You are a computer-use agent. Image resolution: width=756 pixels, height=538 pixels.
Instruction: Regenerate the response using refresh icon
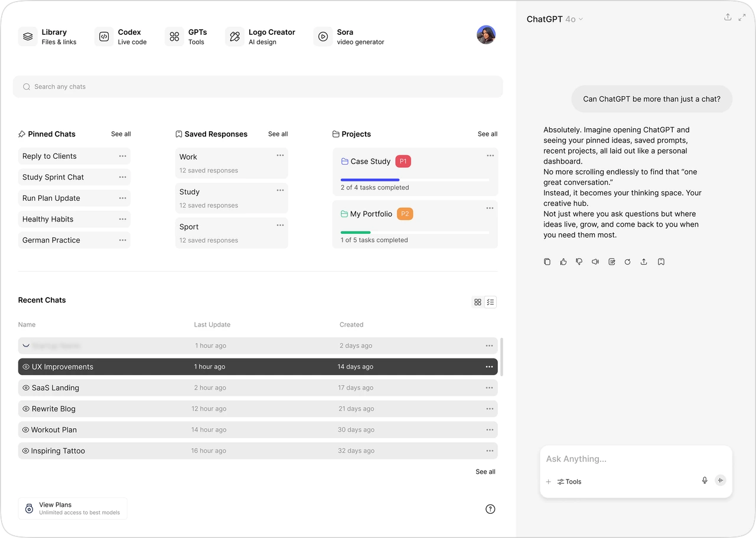tap(628, 262)
